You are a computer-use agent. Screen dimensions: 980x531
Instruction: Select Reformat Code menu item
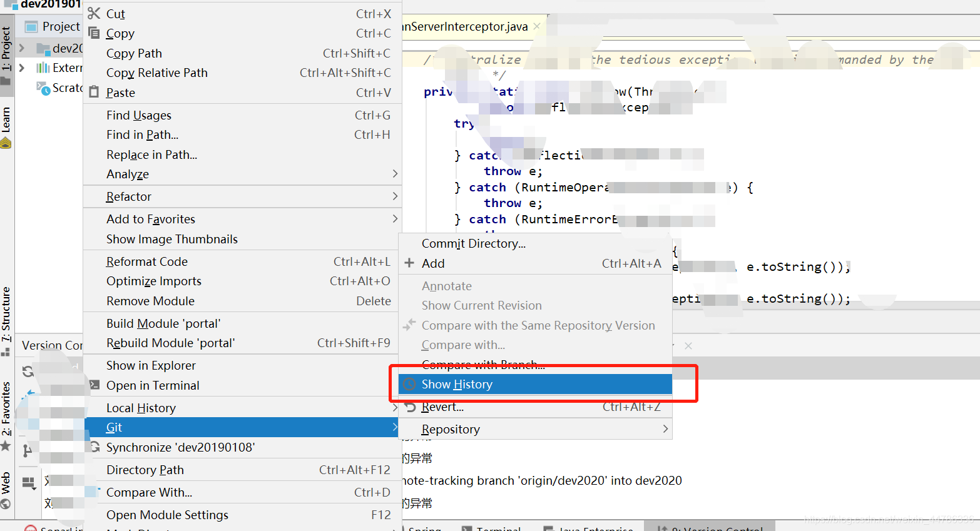pyautogui.click(x=242, y=261)
